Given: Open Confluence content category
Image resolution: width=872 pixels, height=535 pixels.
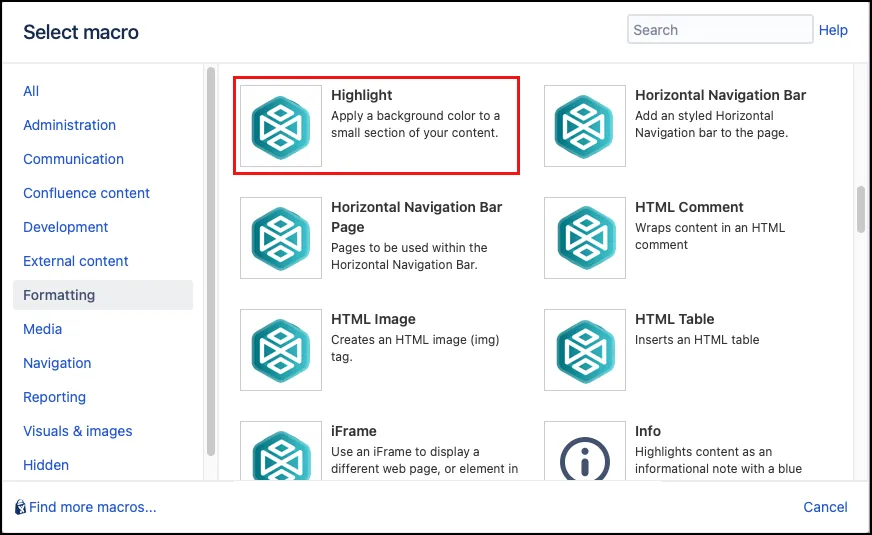Looking at the screenshot, I should 86,193.
